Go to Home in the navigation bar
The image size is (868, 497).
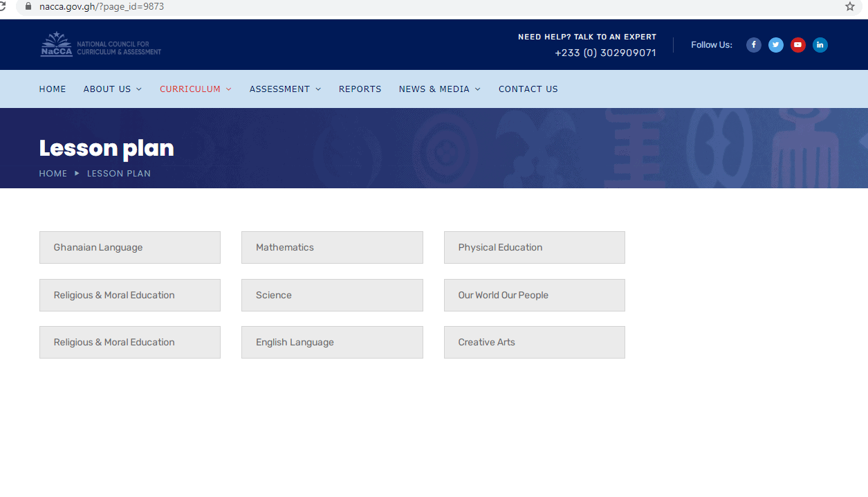coord(53,89)
